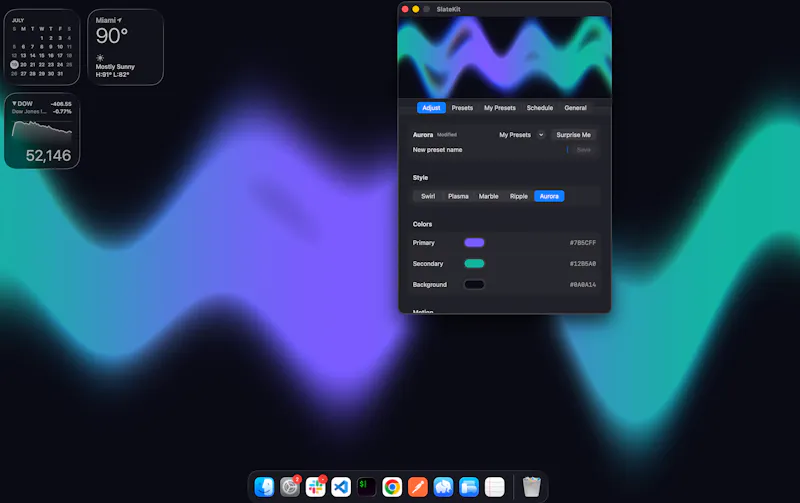Close the SlateKit window
This screenshot has height=503, width=800.
(x=405, y=9)
